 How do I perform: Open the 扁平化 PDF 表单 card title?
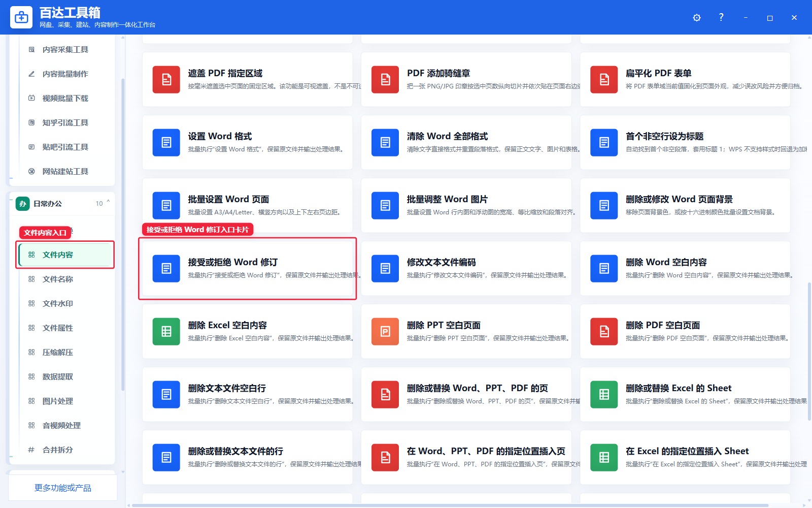[x=658, y=73]
